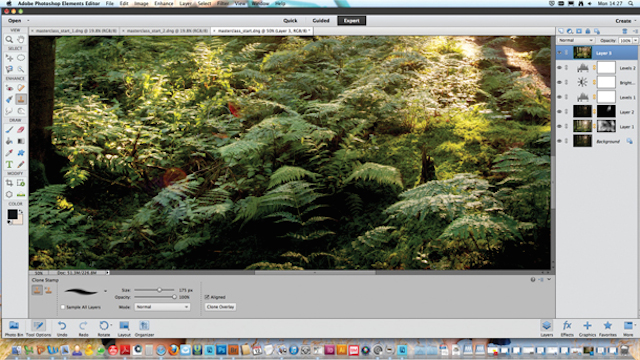Enable Sample All Layers checkbox
The height and width of the screenshot is (360, 640).
(x=62, y=307)
